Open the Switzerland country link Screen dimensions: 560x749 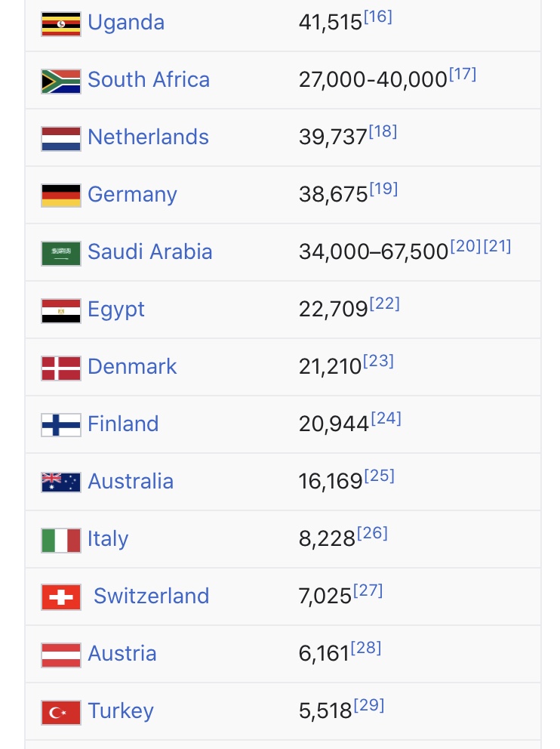(x=152, y=596)
